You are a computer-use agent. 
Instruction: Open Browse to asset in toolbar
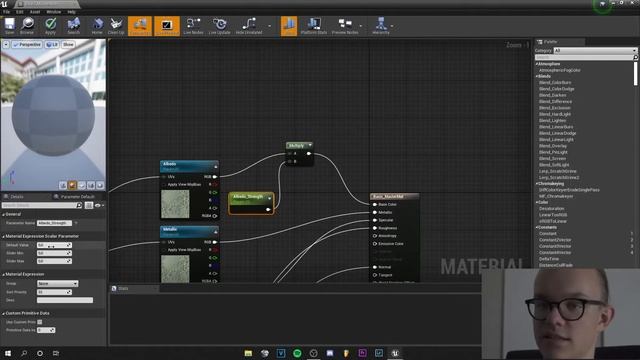[27, 26]
